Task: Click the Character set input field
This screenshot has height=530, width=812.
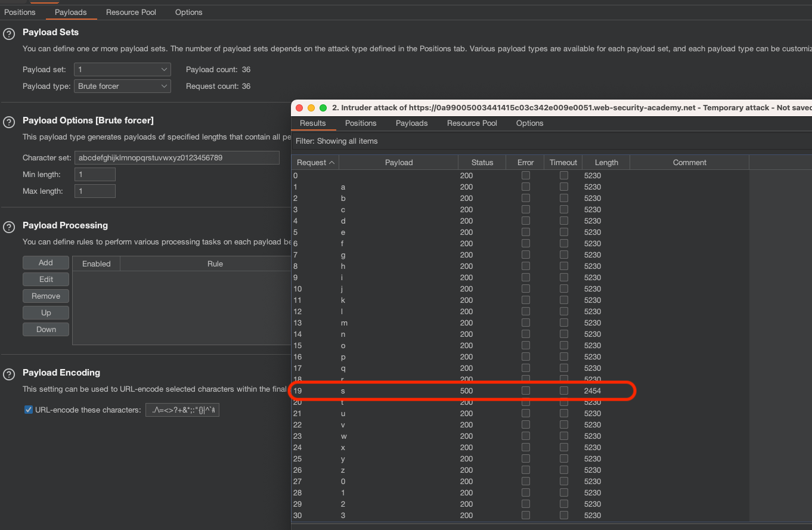Action: click(x=177, y=158)
